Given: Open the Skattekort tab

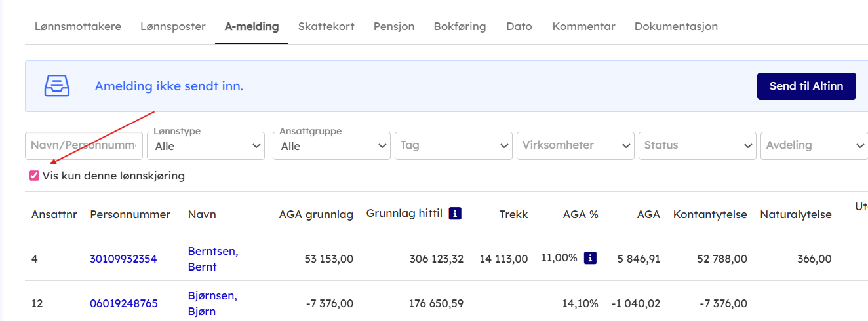Looking at the screenshot, I should (x=326, y=27).
